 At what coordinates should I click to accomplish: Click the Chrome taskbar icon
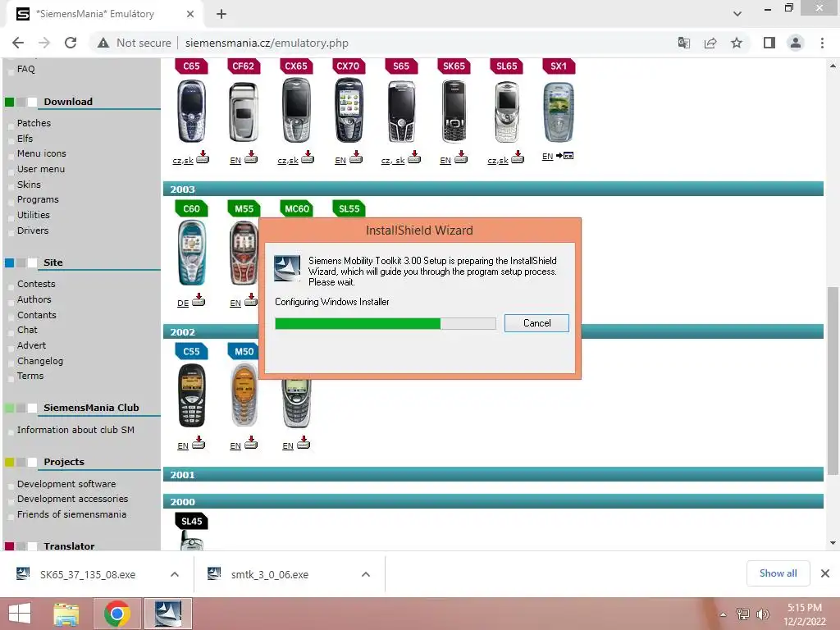tap(117, 614)
